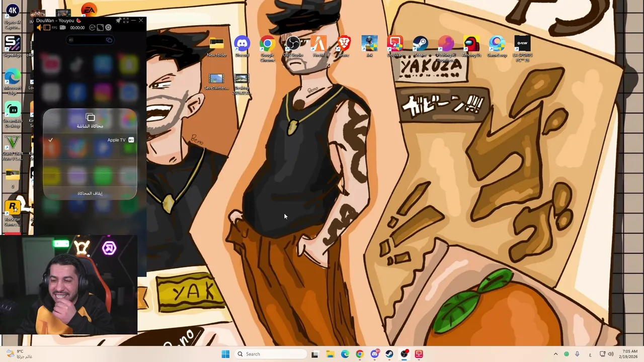Toggle the FPS display in DouWan

54,28
